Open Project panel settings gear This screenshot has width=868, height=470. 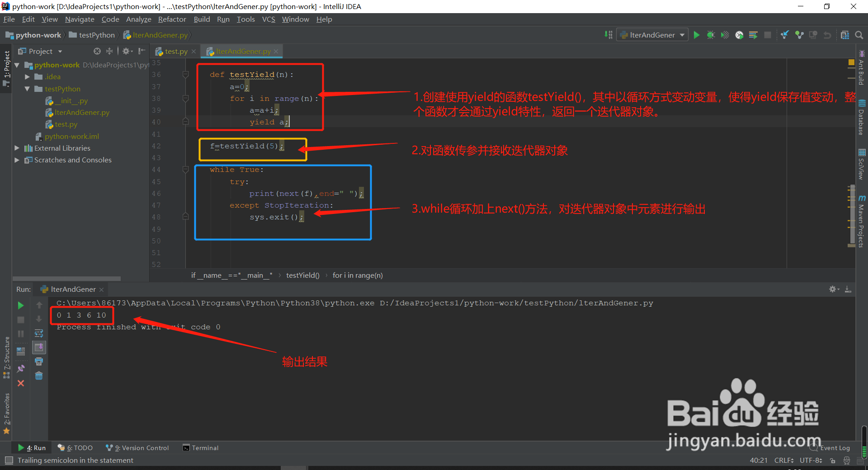pyautogui.click(x=127, y=51)
